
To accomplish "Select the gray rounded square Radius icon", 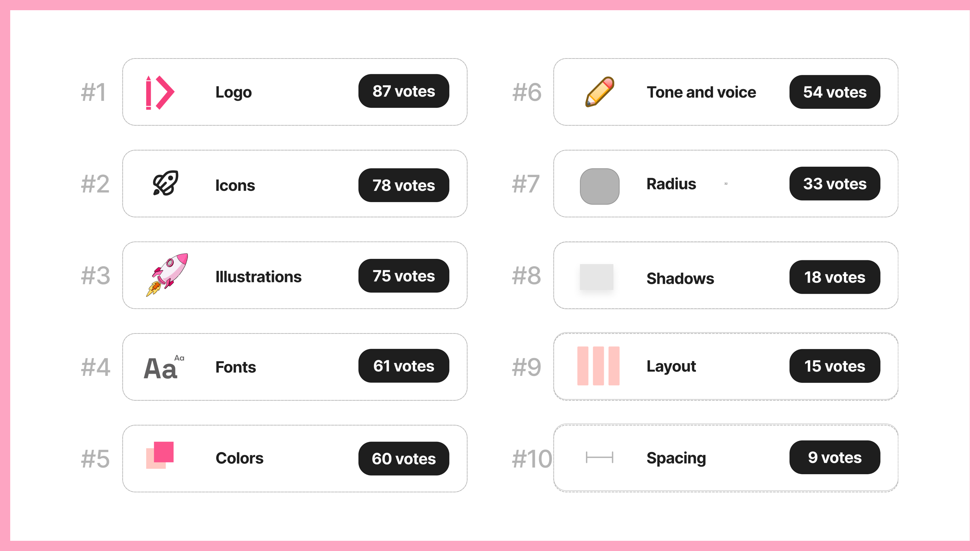I will point(599,186).
